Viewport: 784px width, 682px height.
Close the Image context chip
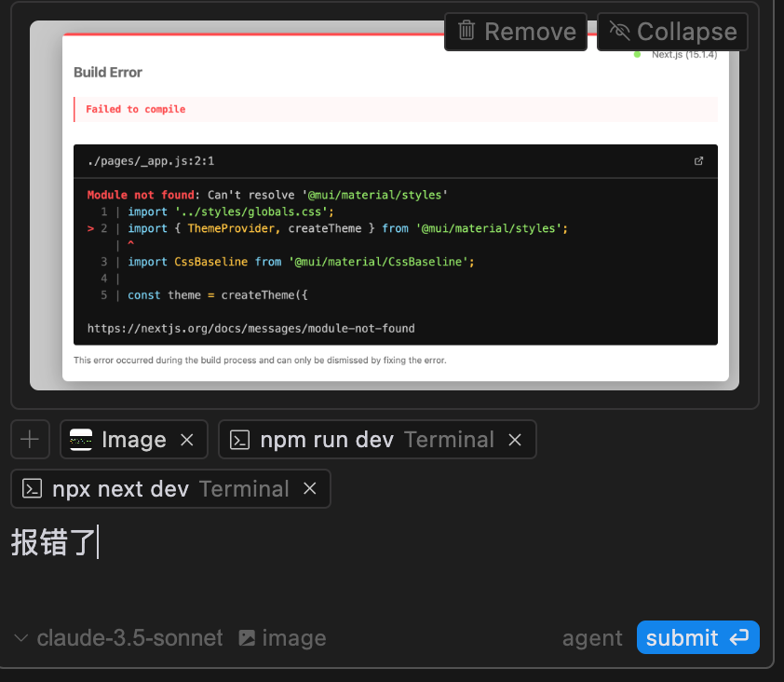(187, 440)
